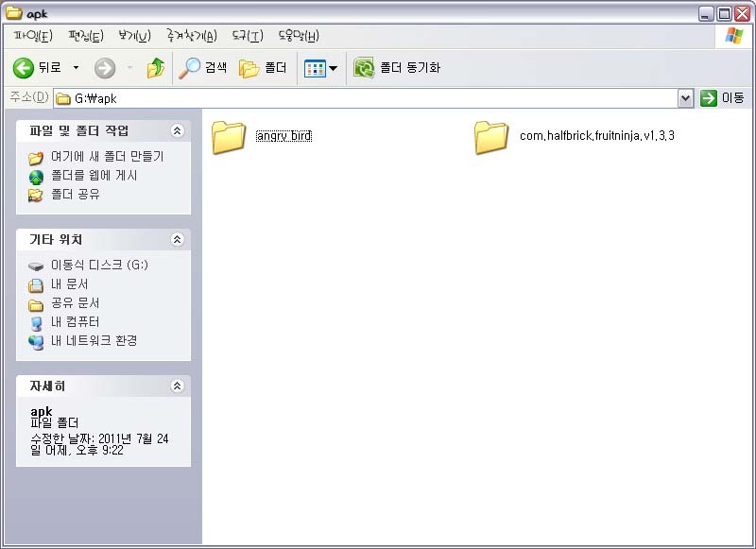The width and height of the screenshot is (756, 549).
Task: Click the My Documents icon
Action: point(36,285)
